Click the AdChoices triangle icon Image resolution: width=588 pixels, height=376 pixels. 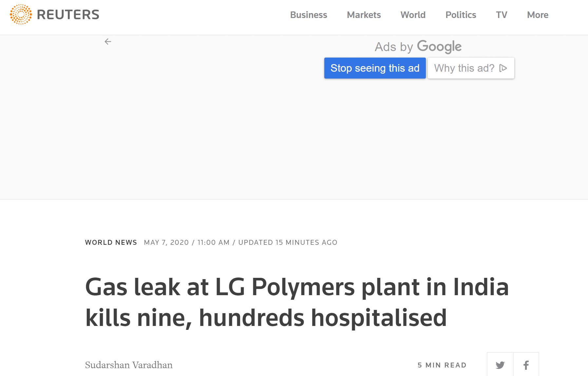pyautogui.click(x=503, y=68)
